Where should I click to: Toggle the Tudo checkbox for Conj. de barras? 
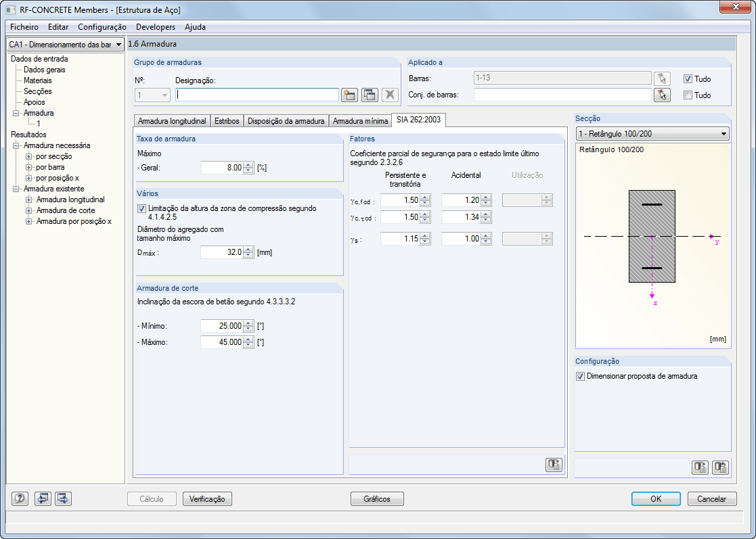tap(688, 95)
